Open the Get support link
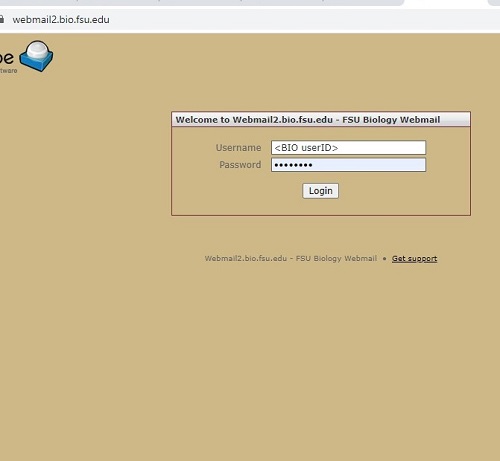Image resolution: width=500 pixels, height=461 pixels. pos(414,259)
